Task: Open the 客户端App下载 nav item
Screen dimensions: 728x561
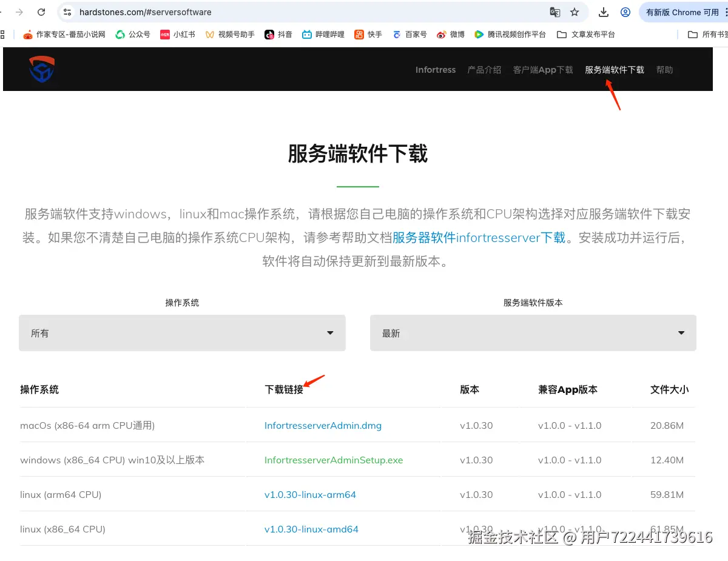Action: click(x=543, y=70)
